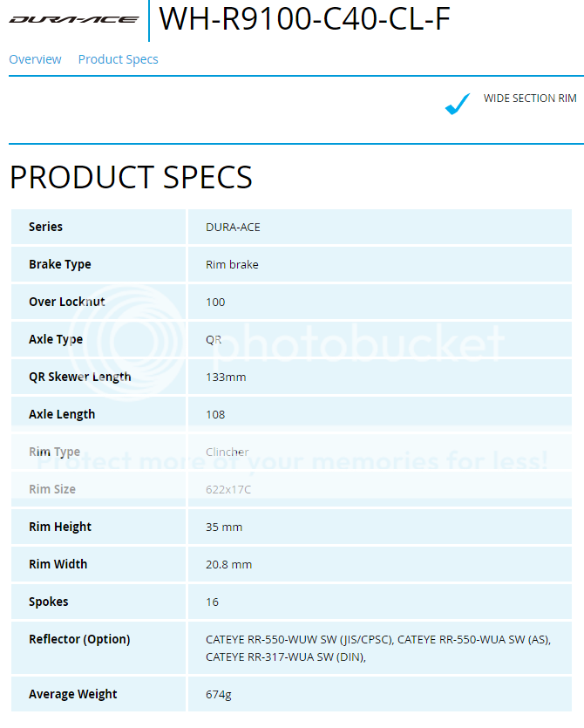Switch to the Product Specs tab
The image size is (584, 728).
pyautogui.click(x=118, y=59)
